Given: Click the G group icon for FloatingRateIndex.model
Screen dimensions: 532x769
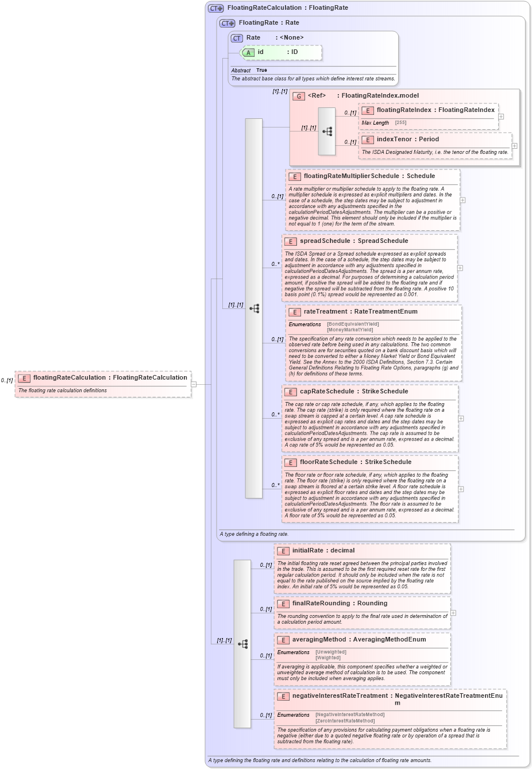Looking at the screenshot, I should point(299,96).
